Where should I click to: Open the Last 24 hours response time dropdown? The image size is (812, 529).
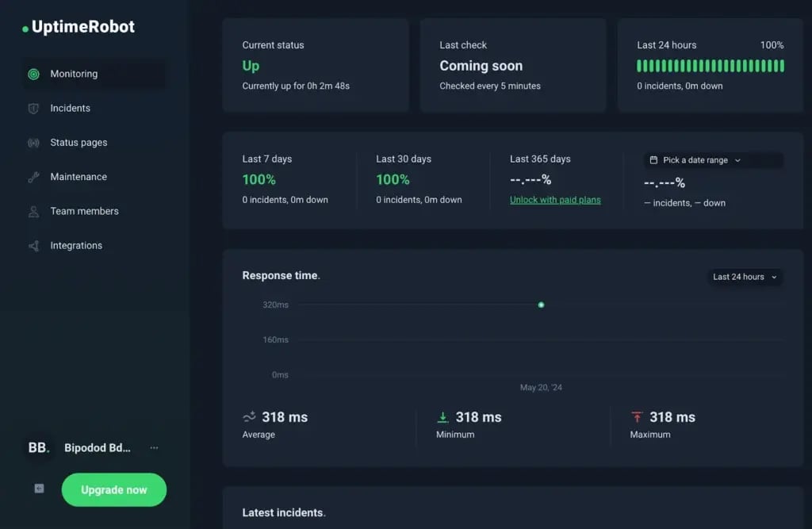(x=745, y=277)
